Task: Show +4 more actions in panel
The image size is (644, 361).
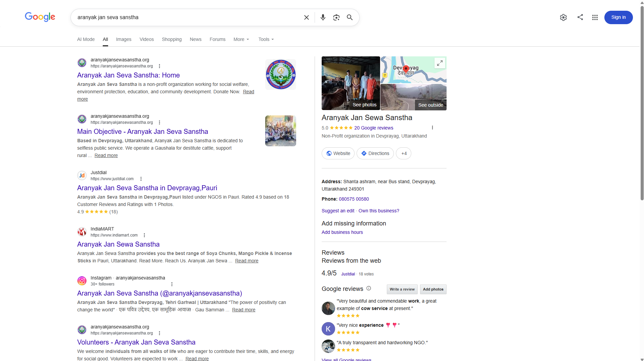Action: tap(404, 153)
